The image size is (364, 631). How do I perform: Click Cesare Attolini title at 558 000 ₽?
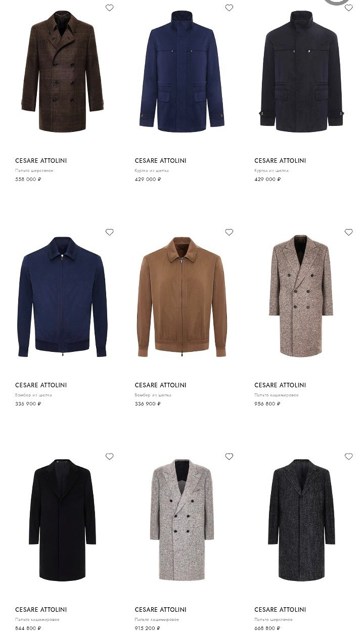[x=41, y=161]
